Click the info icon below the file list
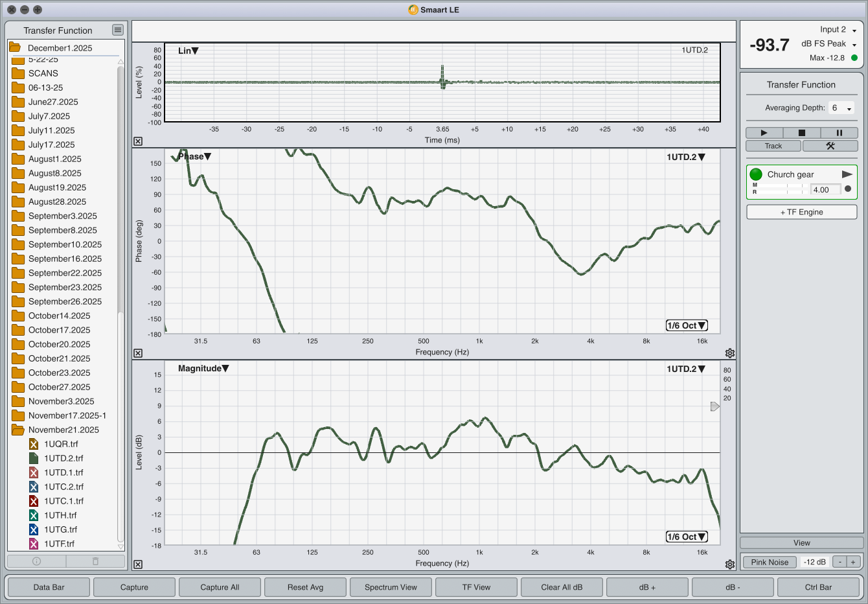Screen dimensions: 868x604 (x=37, y=561)
